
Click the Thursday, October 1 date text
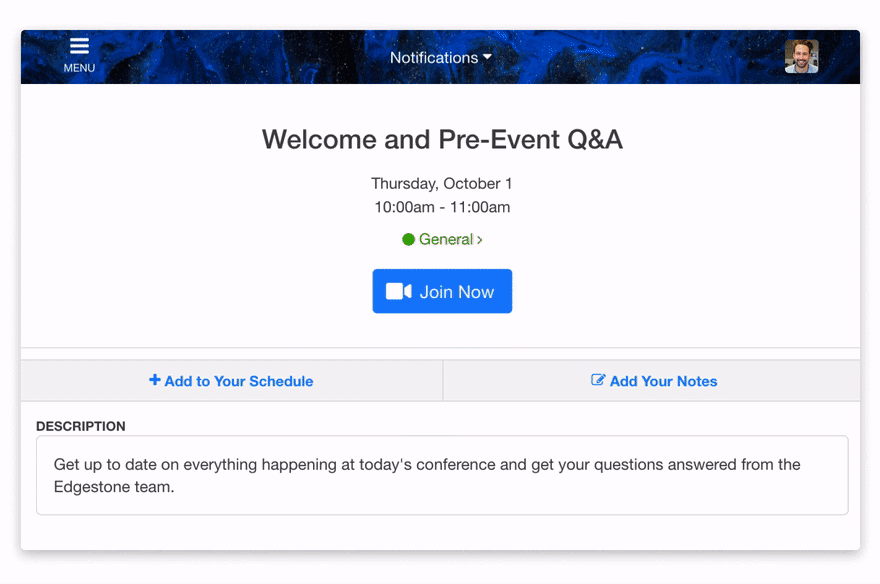[x=442, y=183]
